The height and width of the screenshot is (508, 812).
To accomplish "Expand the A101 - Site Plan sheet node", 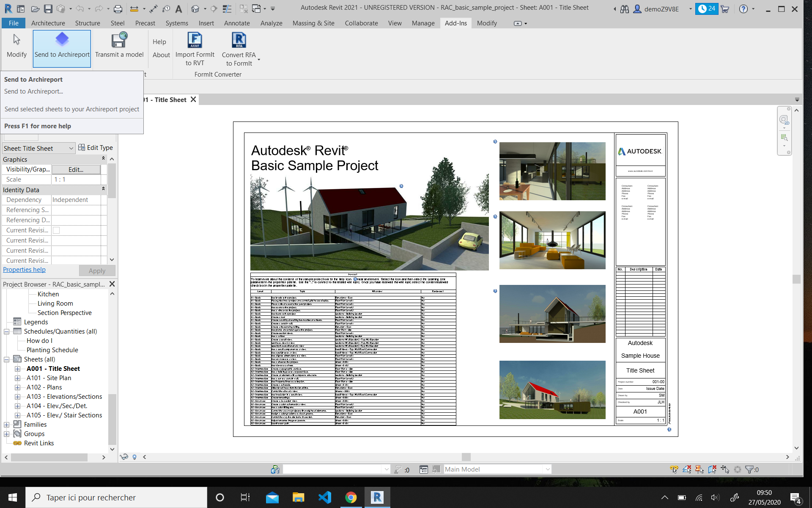I will [18, 378].
